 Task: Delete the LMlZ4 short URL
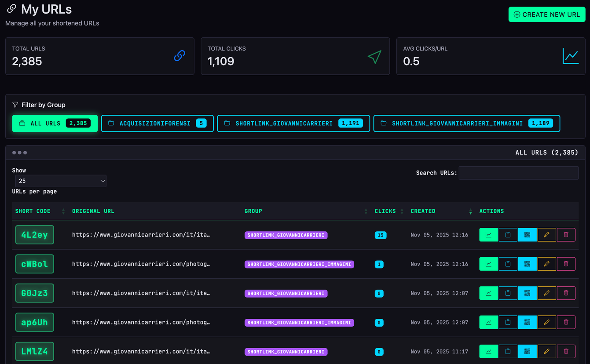coord(566,351)
